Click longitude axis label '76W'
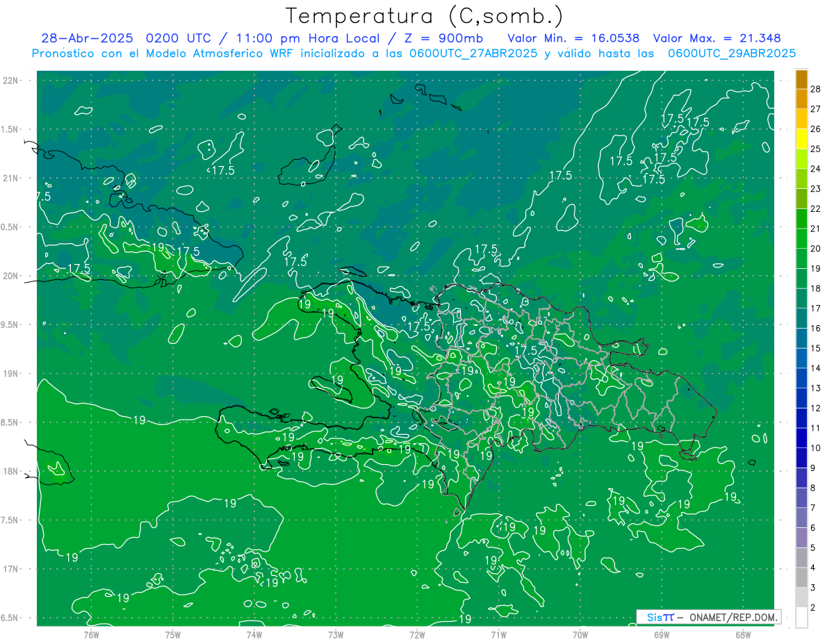This screenshot has height=644, width=834. pos(91,634)
